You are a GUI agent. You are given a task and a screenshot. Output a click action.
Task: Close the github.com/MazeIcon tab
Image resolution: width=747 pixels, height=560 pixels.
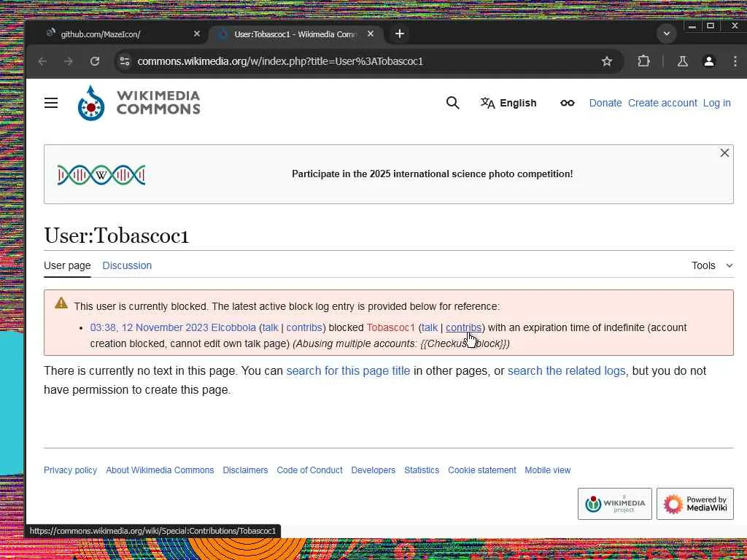[197, 34]
